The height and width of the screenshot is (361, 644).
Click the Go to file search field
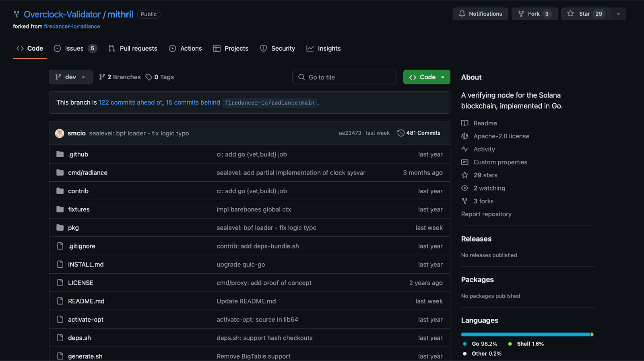(344, 77)
